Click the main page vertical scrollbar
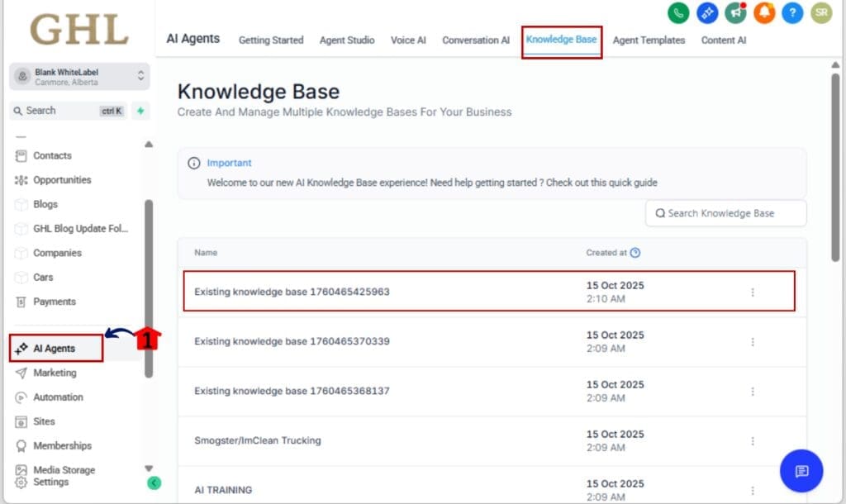 point(836,165)
